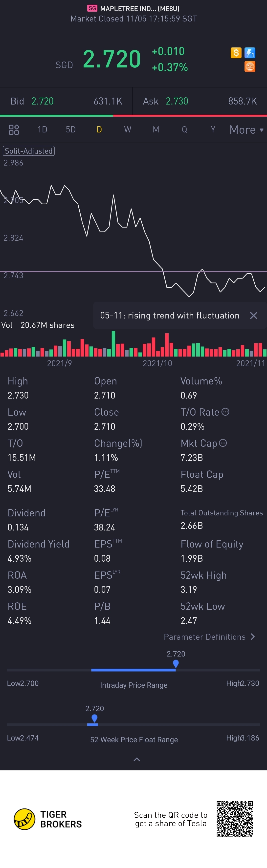This screenshot has width=267, height=868.
Task: Toggle the Split-Adjusted chart option
Action: click(x=29, y=151)
